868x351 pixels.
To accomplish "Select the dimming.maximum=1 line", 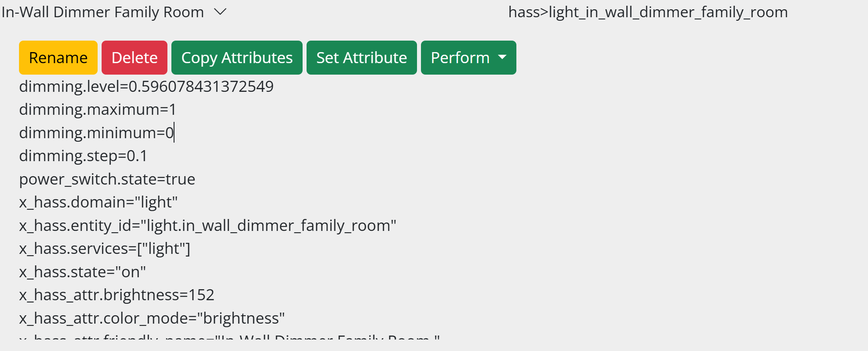I will [98, 109].
